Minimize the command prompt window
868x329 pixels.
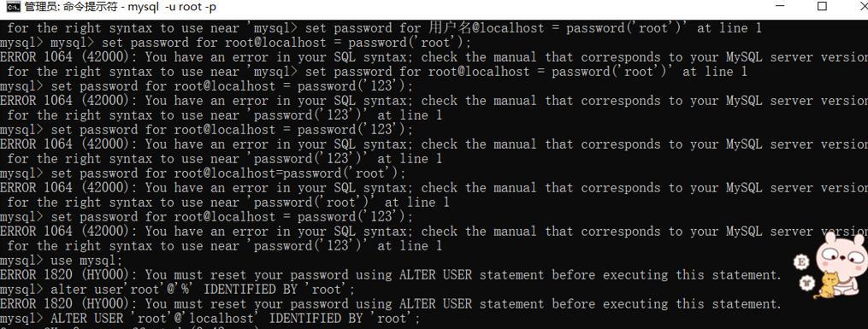point(781,7)
